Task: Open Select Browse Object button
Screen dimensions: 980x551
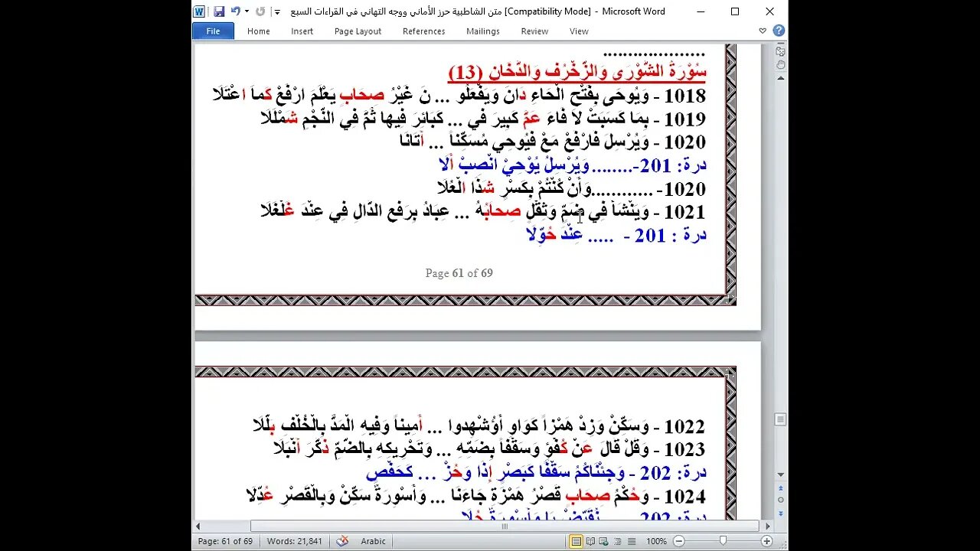Action: (780, 499)
